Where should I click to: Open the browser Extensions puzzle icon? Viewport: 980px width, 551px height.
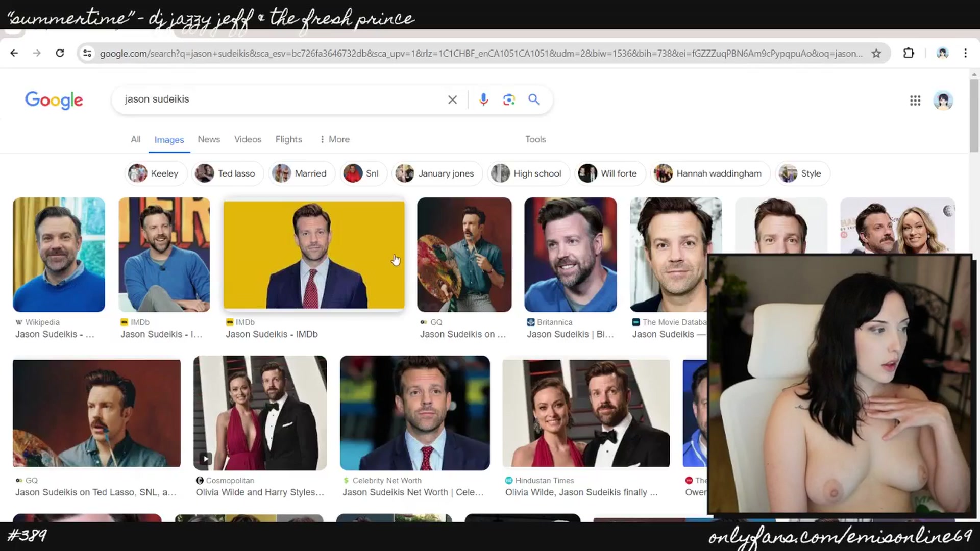point(909,53)
